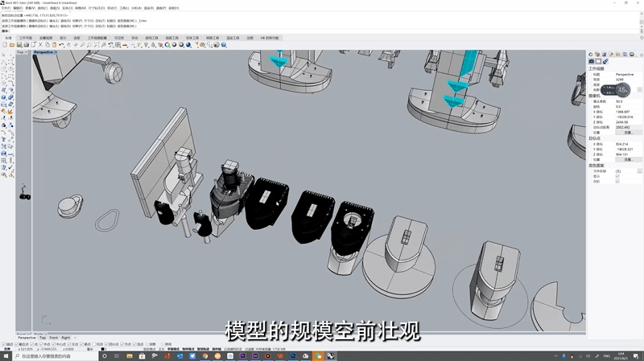Image resolution: width=644 pixels, height=361 pixels.
Task: Click the New file icon in standard toolbar
Action: point(4,45)
